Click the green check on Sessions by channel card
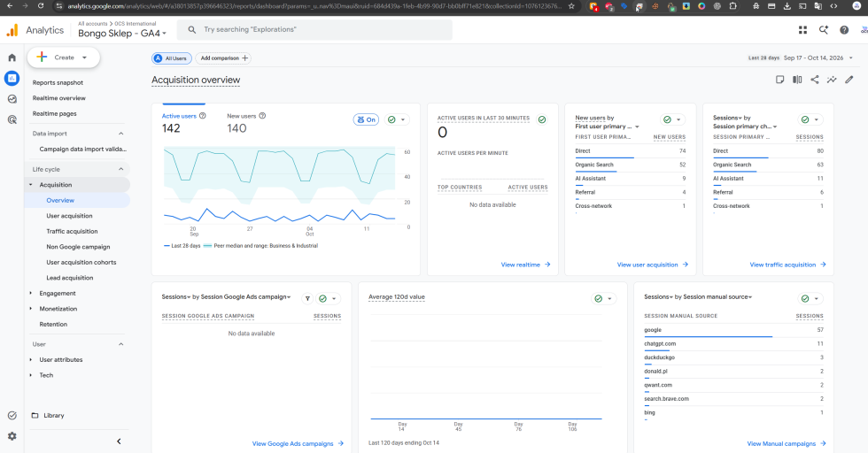This screenshot has height=453, width=868. (805, 119)
